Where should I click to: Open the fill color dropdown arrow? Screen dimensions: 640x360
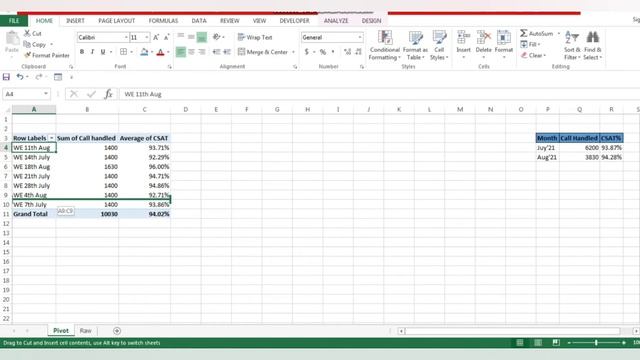(152, 52)
